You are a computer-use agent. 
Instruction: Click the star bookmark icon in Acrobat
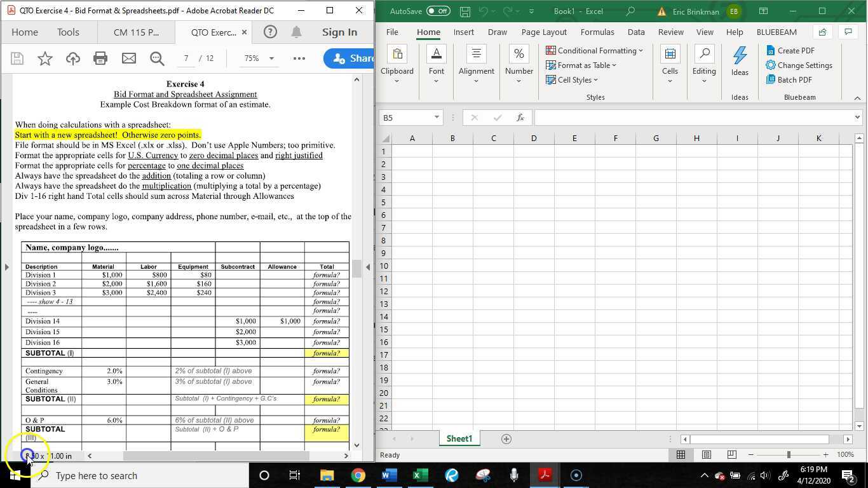(45, 58)
